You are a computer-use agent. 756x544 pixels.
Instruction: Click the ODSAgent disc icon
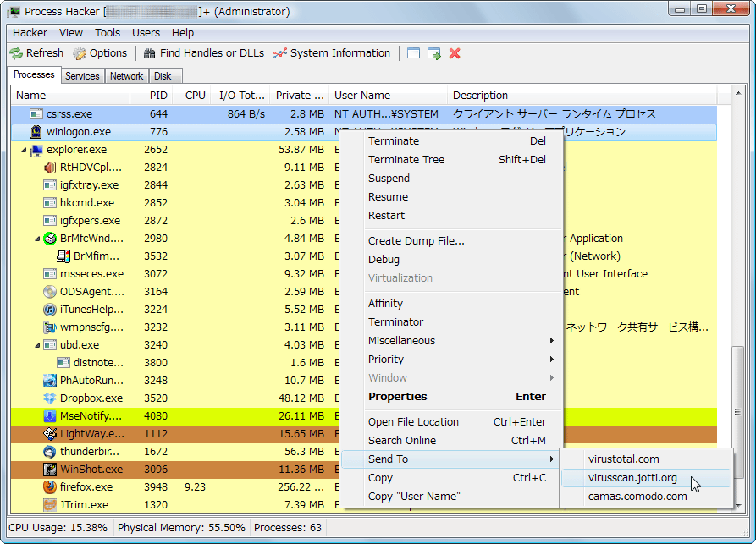click(50, 292)
